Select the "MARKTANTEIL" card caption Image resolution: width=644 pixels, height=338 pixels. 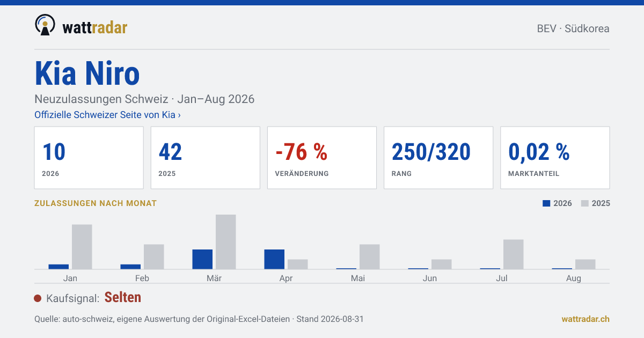(x=533, y=174)
